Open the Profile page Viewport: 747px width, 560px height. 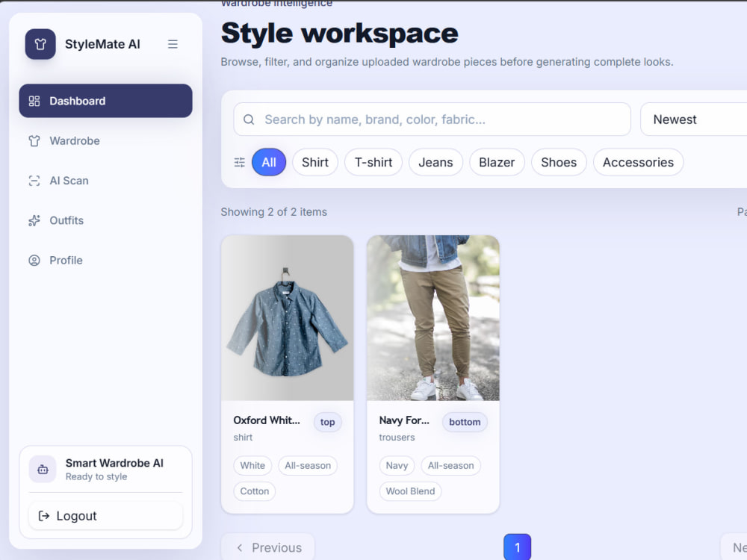pos(106,261)
